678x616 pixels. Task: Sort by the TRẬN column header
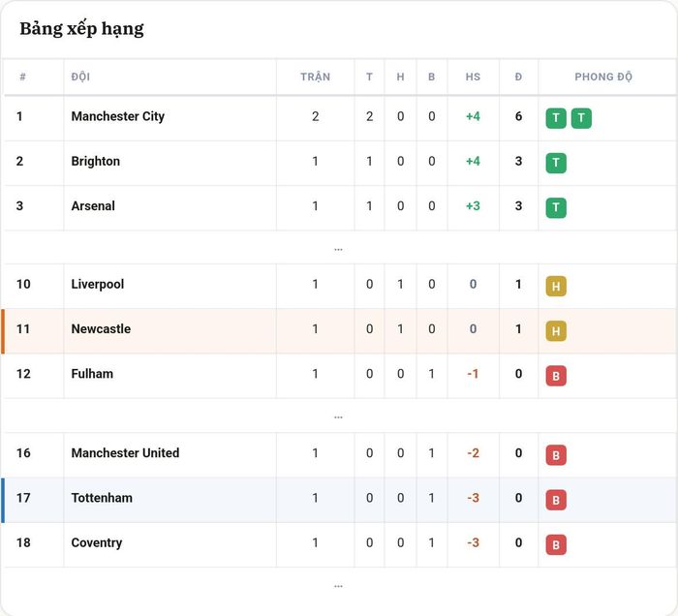[315, 77]
